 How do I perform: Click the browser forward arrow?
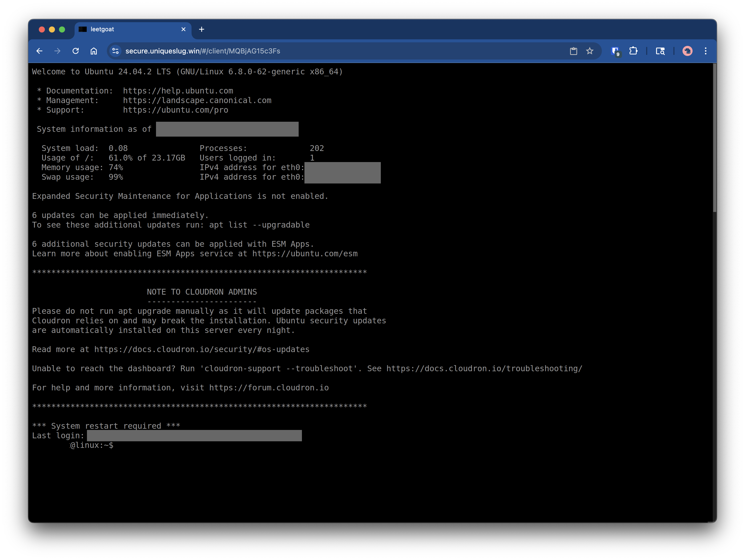point(58,51)
